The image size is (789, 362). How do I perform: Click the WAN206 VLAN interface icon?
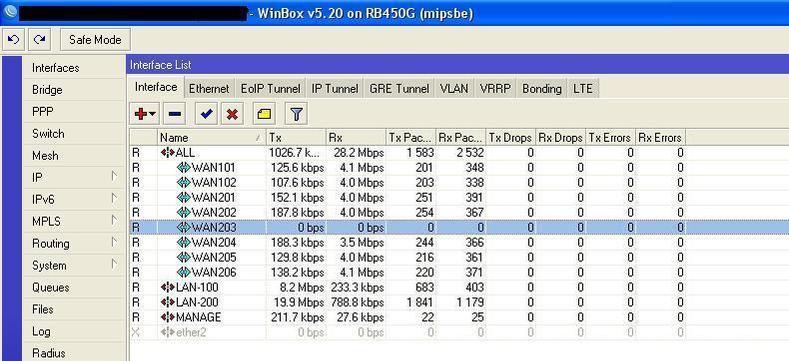(184, 273)
